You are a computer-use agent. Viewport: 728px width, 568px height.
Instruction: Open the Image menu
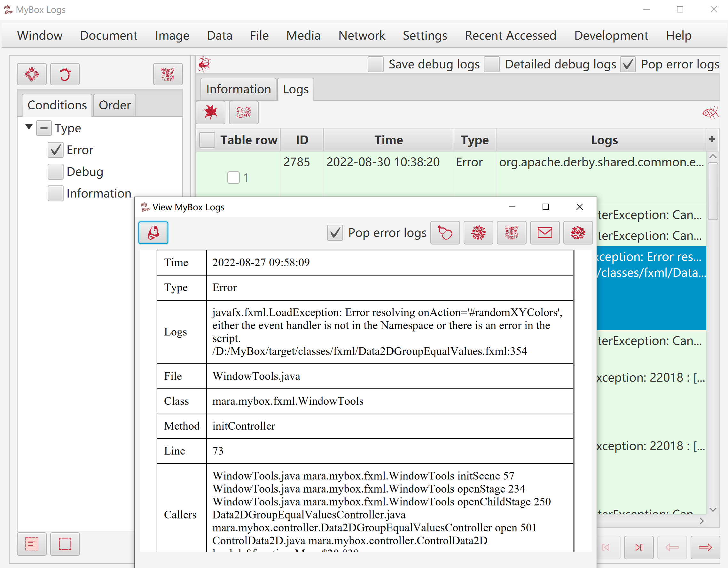(x=172, y=35)
